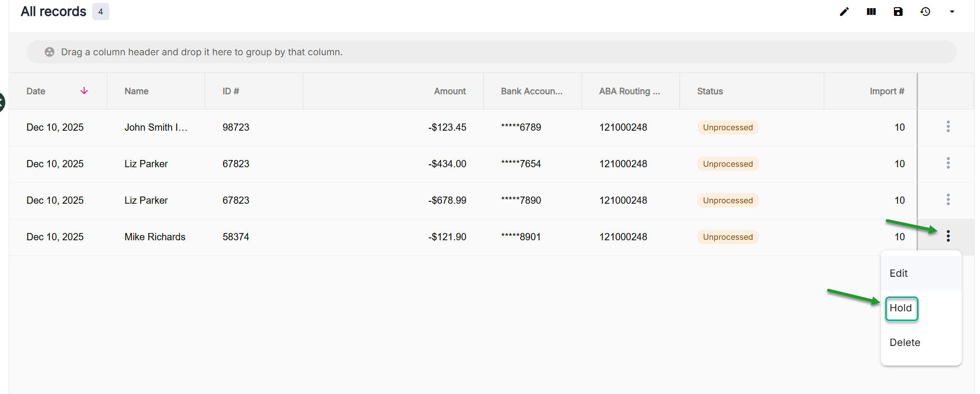Open the column chooser icon
Viewport: 980px width, 394px height.
click(871, 12)
